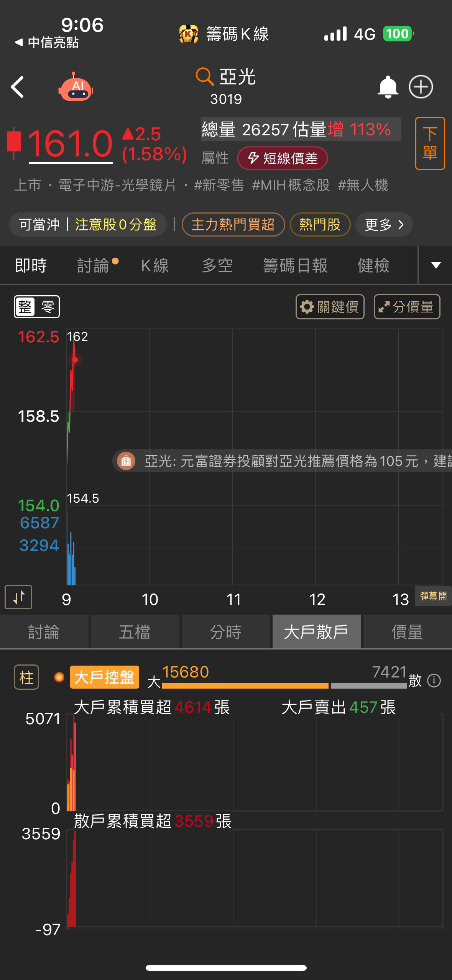The width and height of the screenshot is (452, 980).
Task: Switch to the 多空 tab
Action: click(x=217, y=265)
